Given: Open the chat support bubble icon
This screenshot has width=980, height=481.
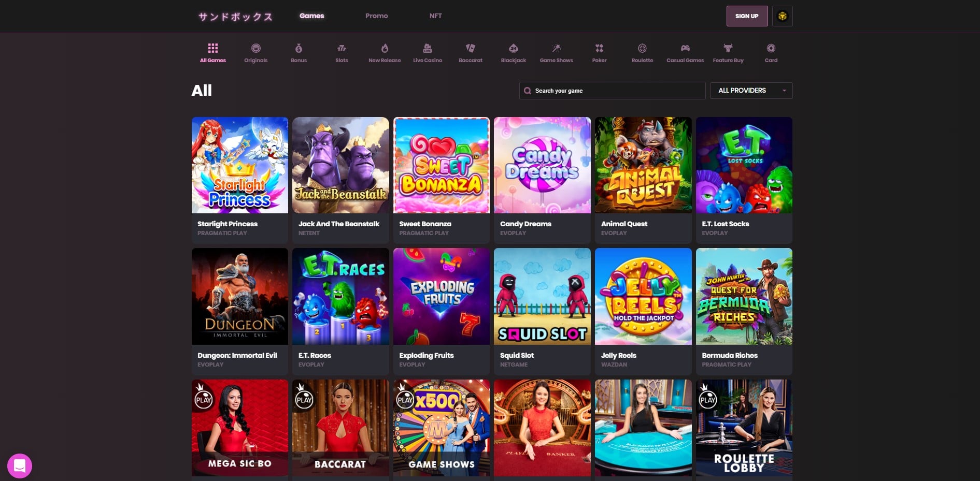Looking at the screenshot, I should click(x=20, y=466).
